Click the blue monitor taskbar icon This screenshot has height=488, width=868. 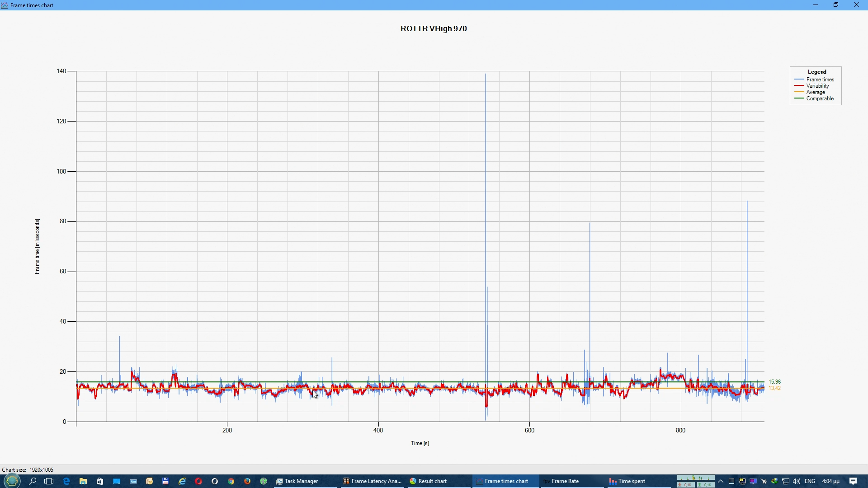[117, 481]
